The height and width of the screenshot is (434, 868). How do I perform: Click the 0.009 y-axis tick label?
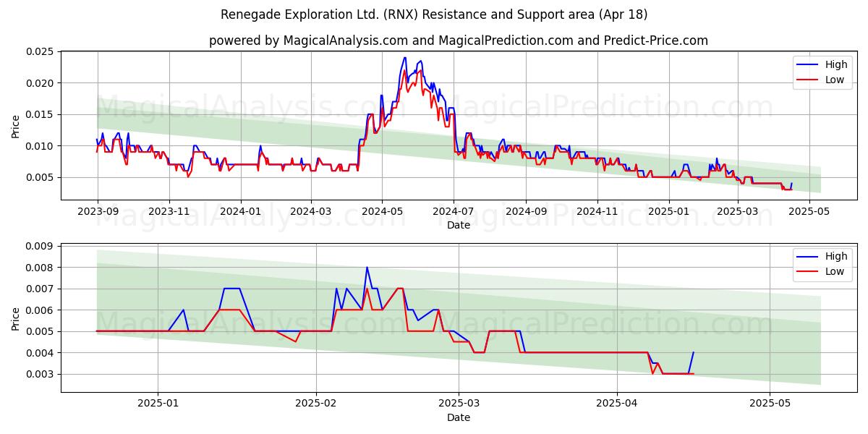tap(41, 246)
